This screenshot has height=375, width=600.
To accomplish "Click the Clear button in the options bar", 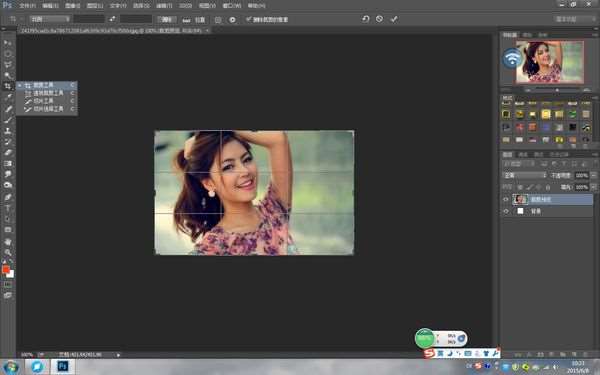I will [167, 19].
